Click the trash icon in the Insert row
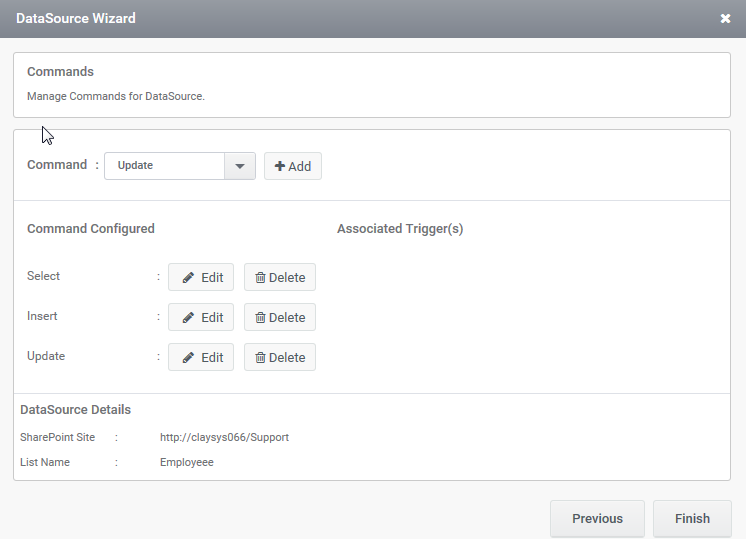 click(x=260, y=317)
